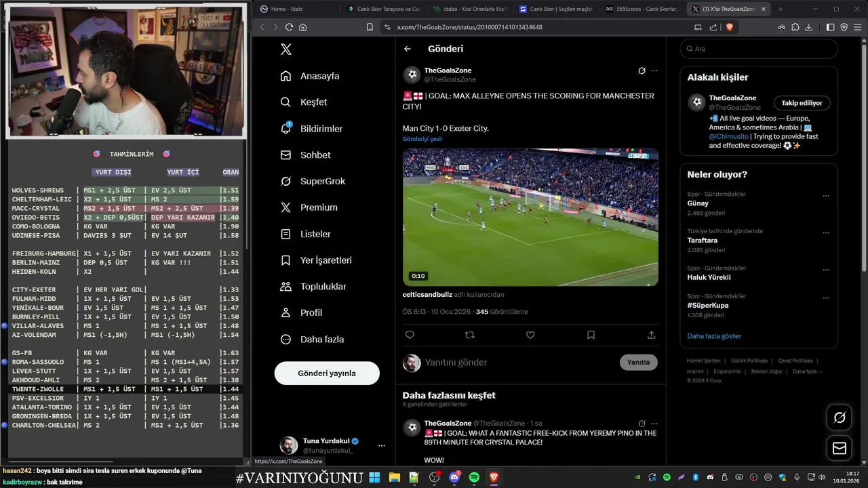Open Sohbet messages
Screen dimensions: 868x488
click(306, 155)
